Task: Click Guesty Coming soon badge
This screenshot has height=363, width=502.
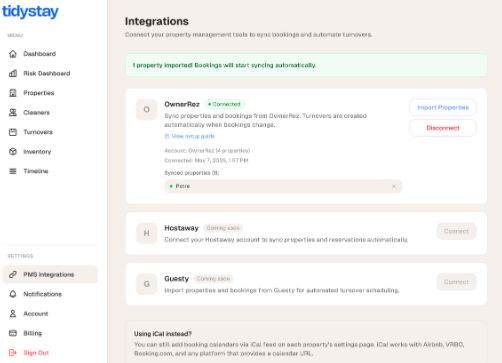Action: pos(213,279)
